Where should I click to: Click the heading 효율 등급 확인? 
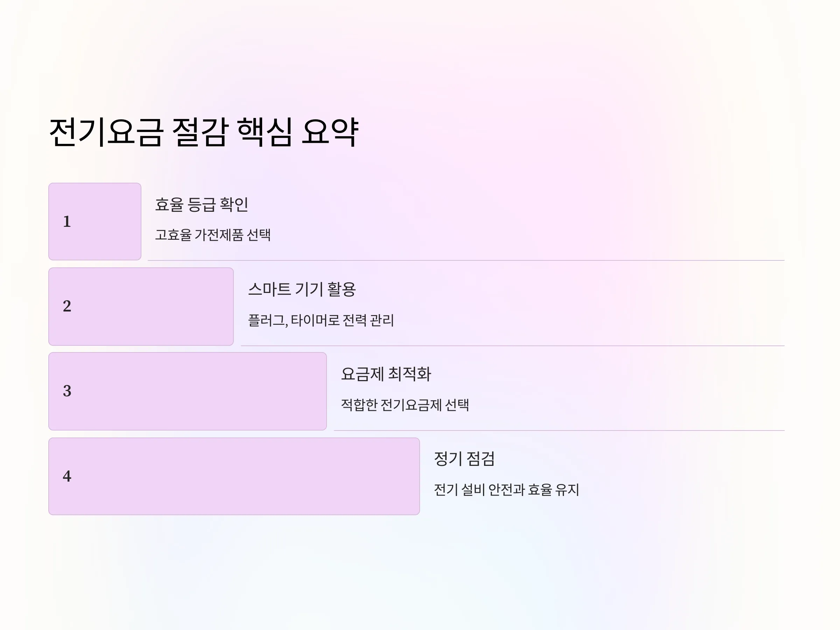pyautogui.click(x=202, y=204)
